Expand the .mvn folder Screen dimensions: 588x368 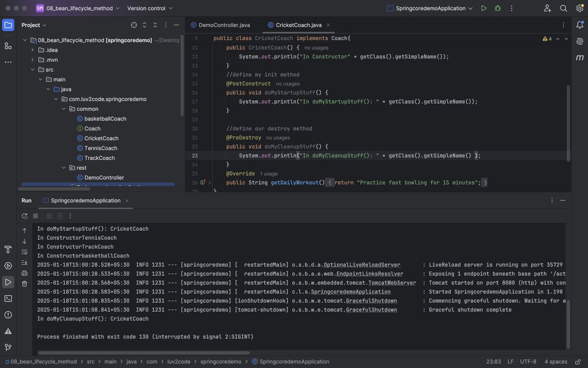pos(33,60)
